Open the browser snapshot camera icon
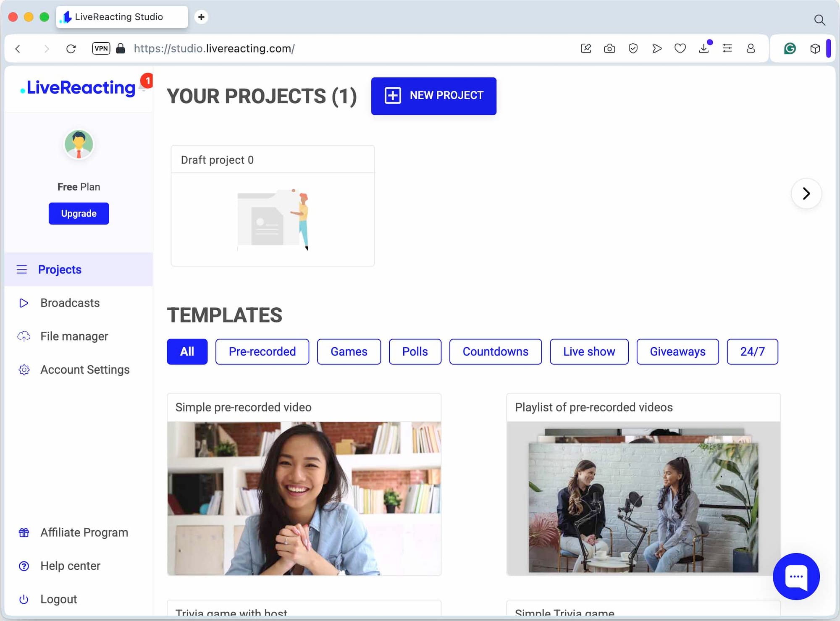This screenshot has width=840, height=621. point(609,49)
